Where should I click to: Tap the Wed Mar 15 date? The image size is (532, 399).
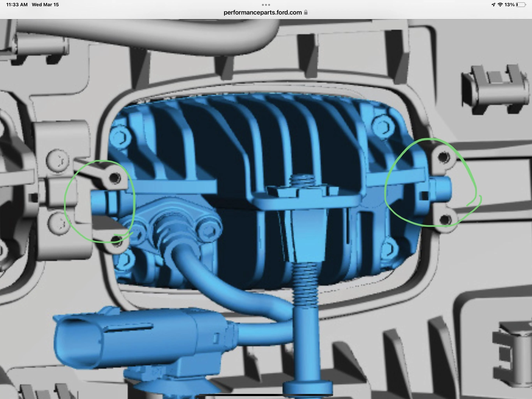pos(45,4)
